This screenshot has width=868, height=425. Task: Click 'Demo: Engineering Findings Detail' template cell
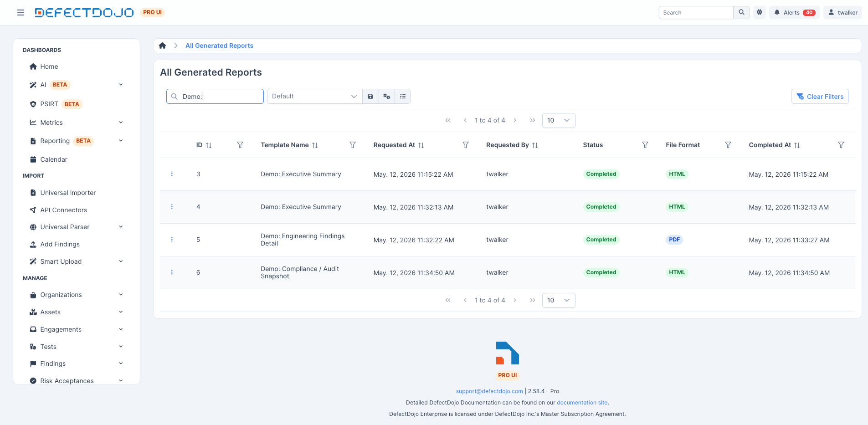point(303,240)
